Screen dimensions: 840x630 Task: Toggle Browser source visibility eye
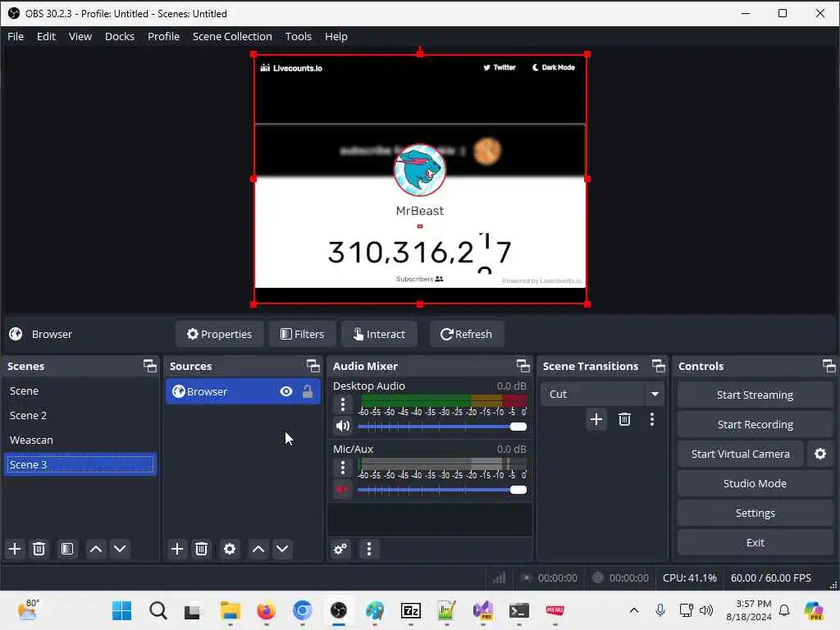coord(286,391)
